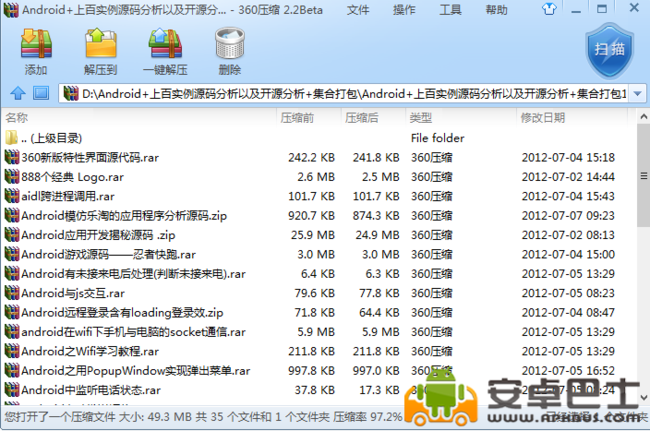Viewport: 650px width, 431px height.
Task: Select android在wifi下手机与电脑的socket通信.rar
Action: pyautogui.click(x=133, y=332)
